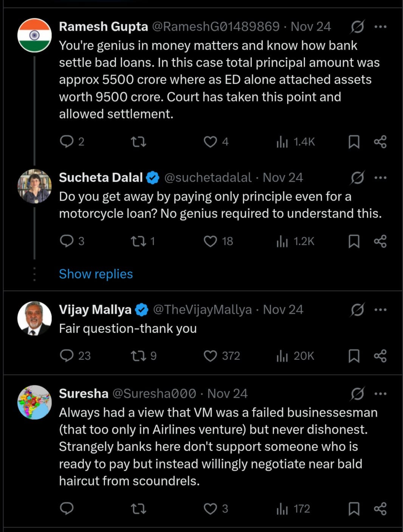Retweet Suresha's post
This screenshot has width=403, height=532.
pyautogui.click(x=138, y=509)
